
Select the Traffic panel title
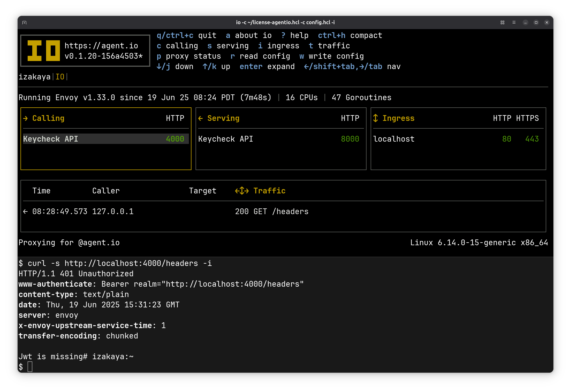[x=270, y=191]
